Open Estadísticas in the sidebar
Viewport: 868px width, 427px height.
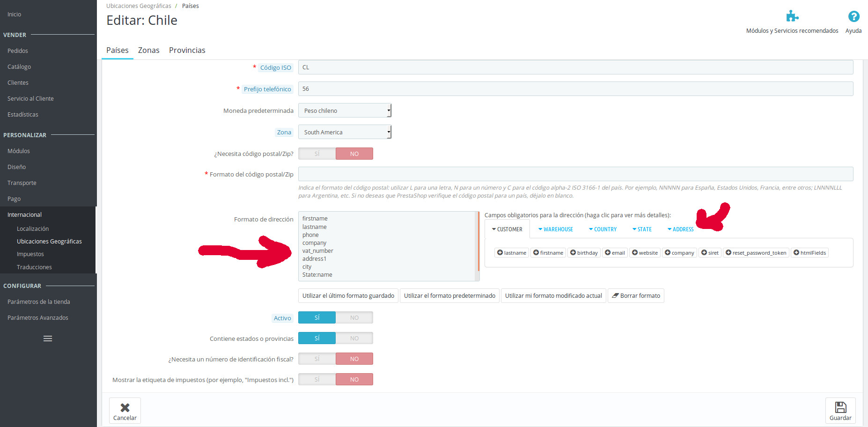pos(23,114)
